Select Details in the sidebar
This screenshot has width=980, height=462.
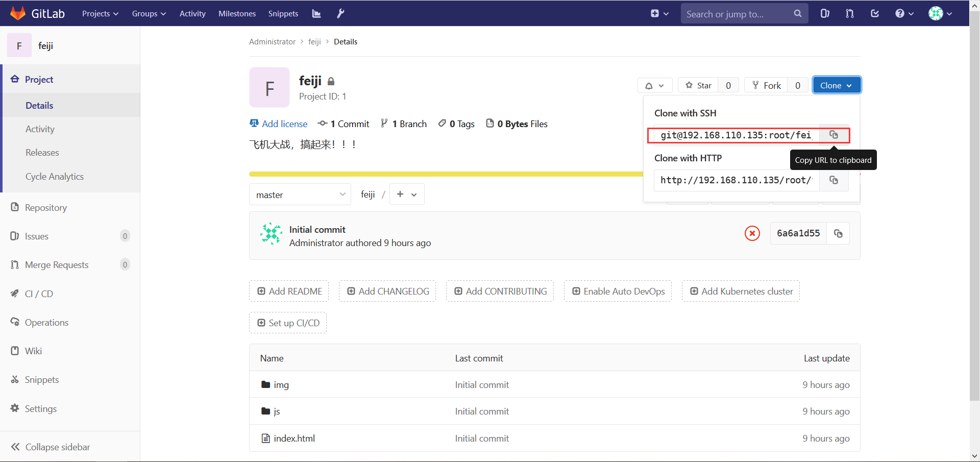[x=70, y=105]
